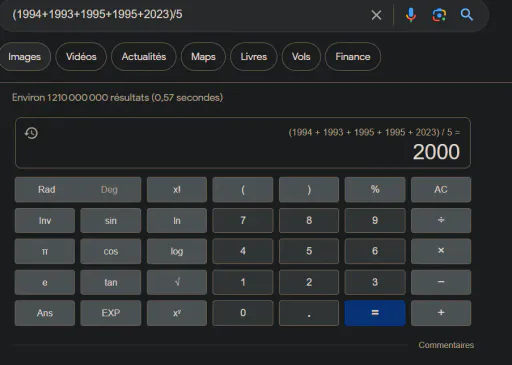Click the division key

pyautogui.click(x=441, y=220)
